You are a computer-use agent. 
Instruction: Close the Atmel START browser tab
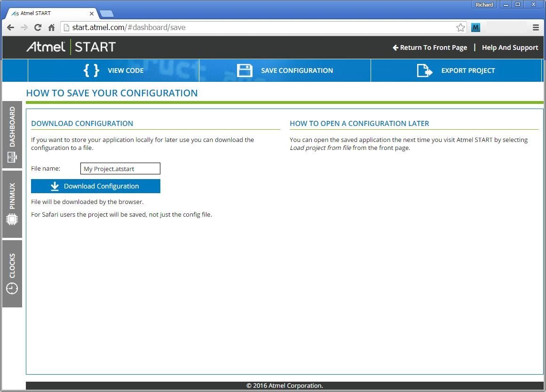click(x=92, y=13)
